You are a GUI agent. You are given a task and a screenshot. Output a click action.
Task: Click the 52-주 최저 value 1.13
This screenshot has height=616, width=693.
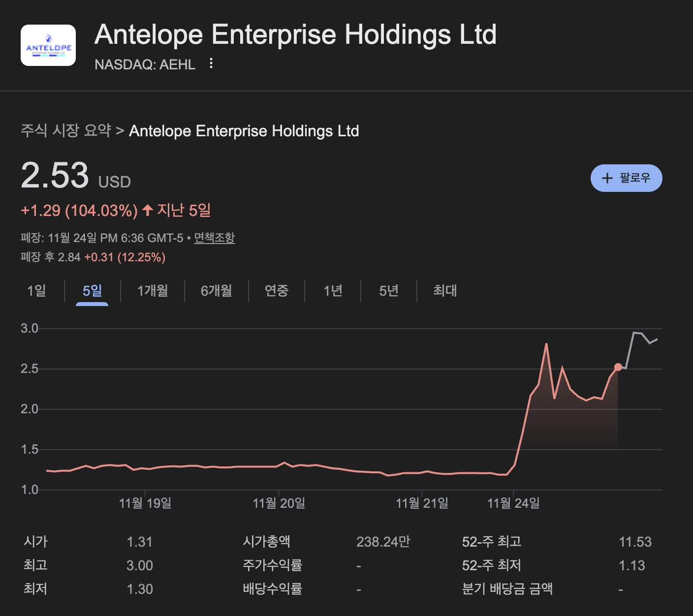(x=632, y=566)
